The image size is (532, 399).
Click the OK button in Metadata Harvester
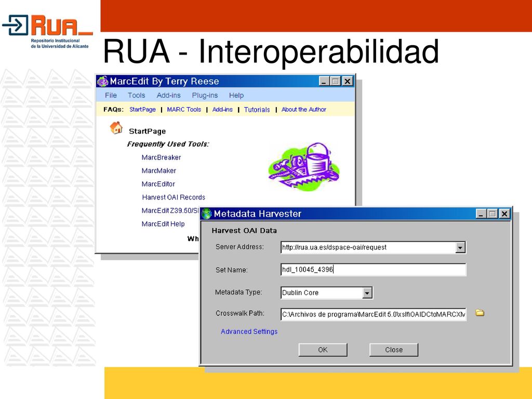(x=323, y=350)
